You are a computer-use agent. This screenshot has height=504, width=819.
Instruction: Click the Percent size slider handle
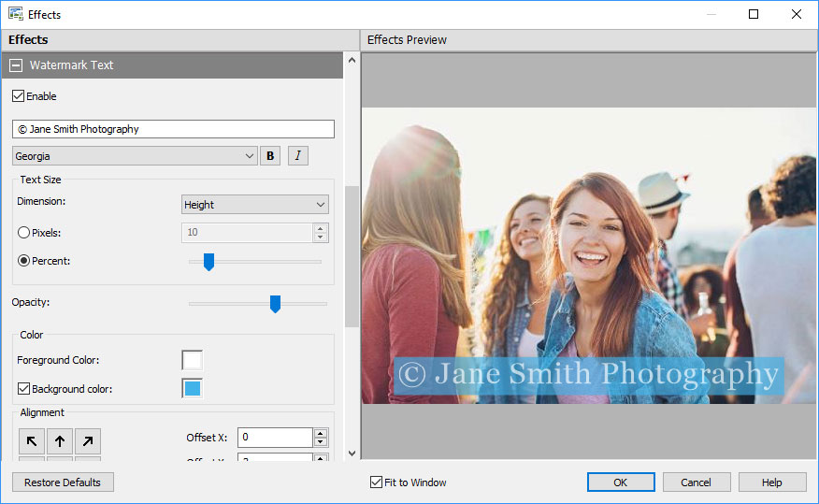[208, 262]
